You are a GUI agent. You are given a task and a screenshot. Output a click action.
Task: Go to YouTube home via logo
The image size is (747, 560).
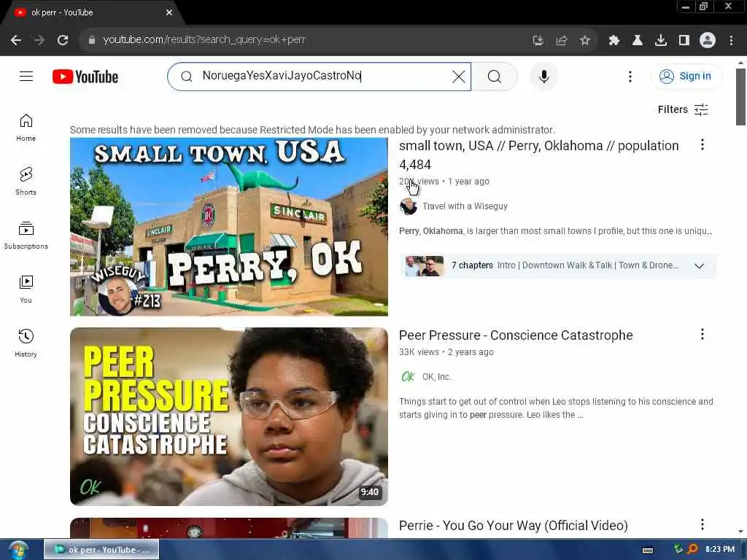pyautogui.click(x=85, y=77)
